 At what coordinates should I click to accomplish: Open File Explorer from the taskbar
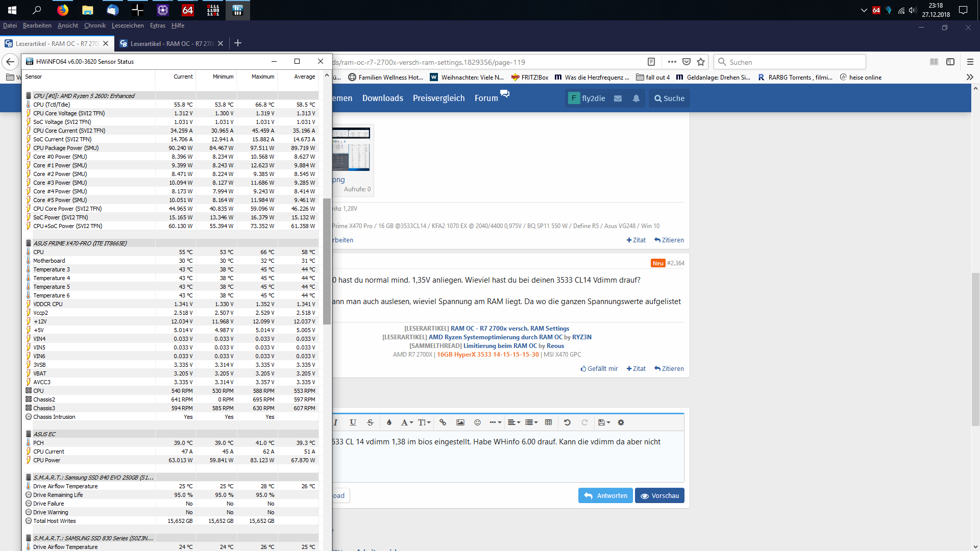click(x=88, y=10)
